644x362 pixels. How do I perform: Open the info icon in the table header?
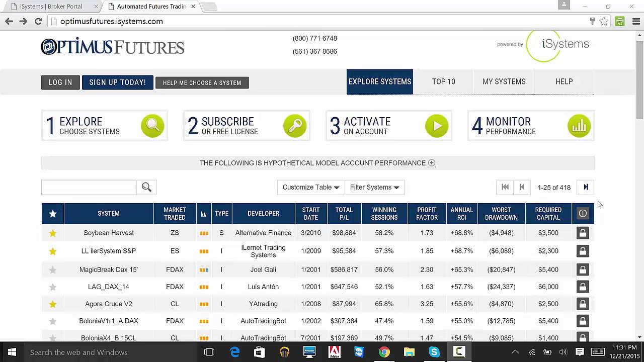582,213
